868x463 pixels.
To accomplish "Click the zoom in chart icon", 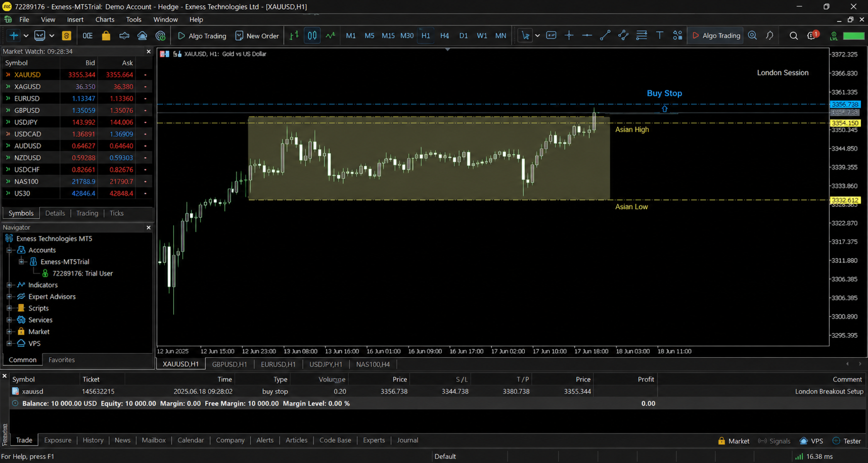I will (753, 35).
